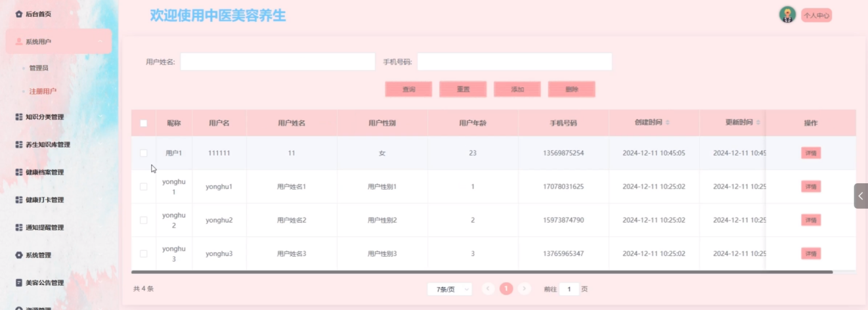Click the grid icon beside 知识分类管理
This screenshot has height=310, width=868.
pyautogui.click(x=19, y=117)
